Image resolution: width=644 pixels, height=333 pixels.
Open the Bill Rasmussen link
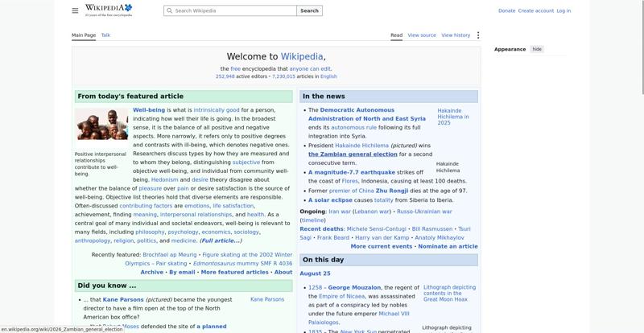coord(432,229)
